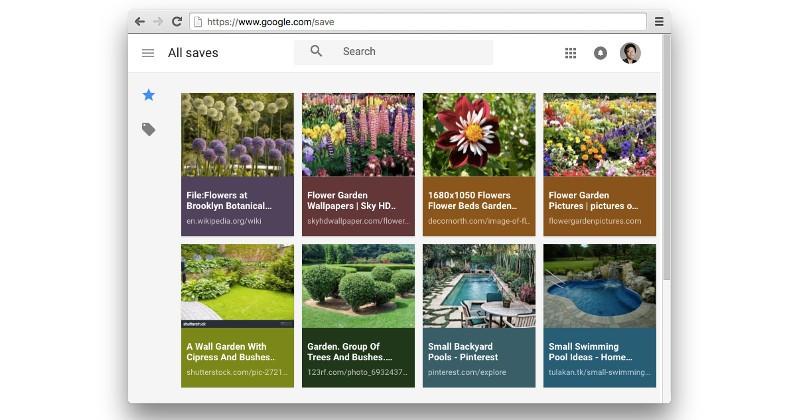Open Flower Garden Wallpapers Sky HD card
The width and height of the screenshot is (800, 420).
[x=358, y=164]
